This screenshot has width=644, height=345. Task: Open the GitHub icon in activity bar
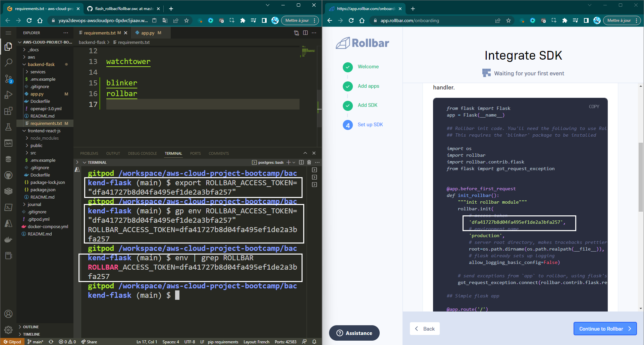8,175
